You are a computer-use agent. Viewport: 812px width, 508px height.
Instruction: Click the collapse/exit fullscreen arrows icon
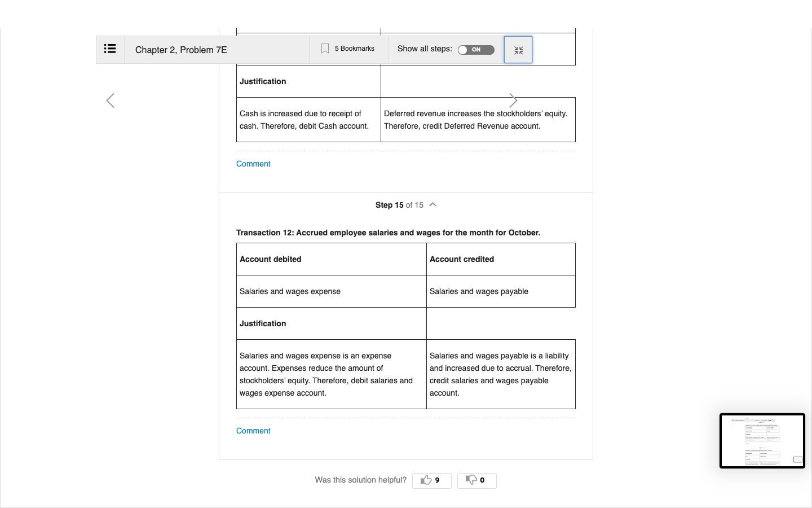click(518, 50)
